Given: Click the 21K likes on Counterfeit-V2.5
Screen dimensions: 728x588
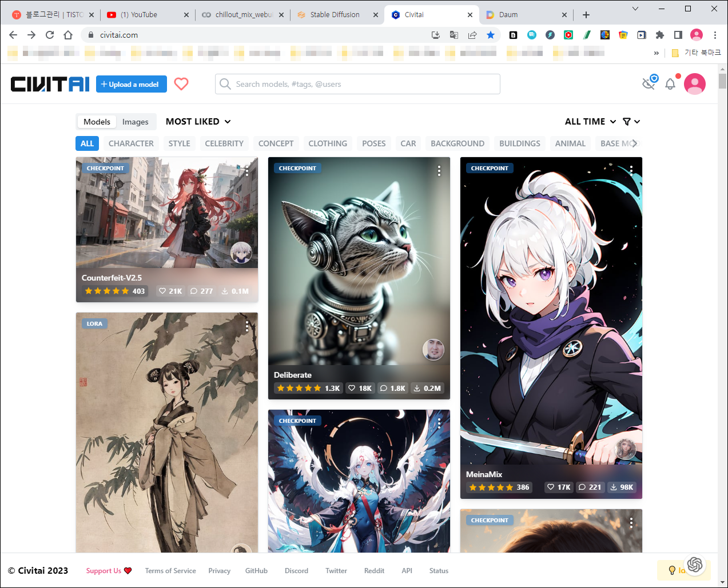Looking at the screenshot, I should [170, 291].
